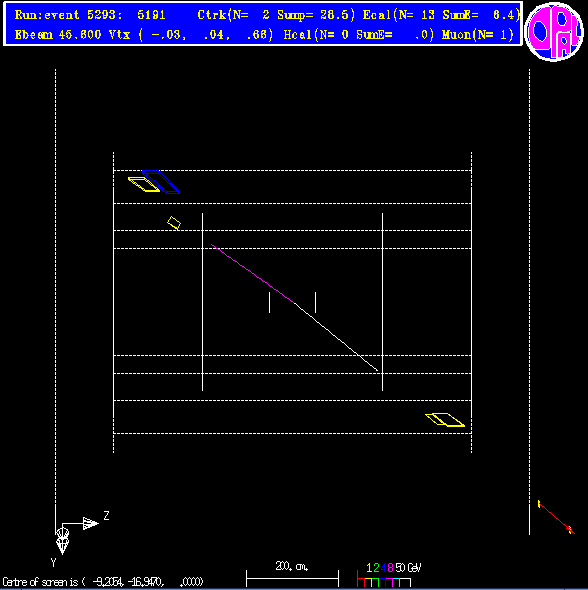Click the small yellow rotated square hit

(174, 223)
